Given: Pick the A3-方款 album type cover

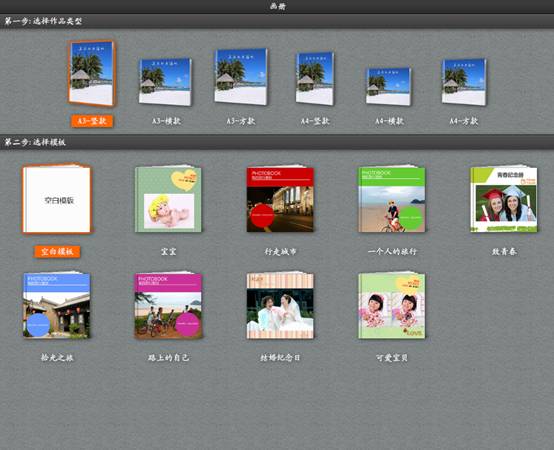Looking at the screenshot, I should 241,77.
